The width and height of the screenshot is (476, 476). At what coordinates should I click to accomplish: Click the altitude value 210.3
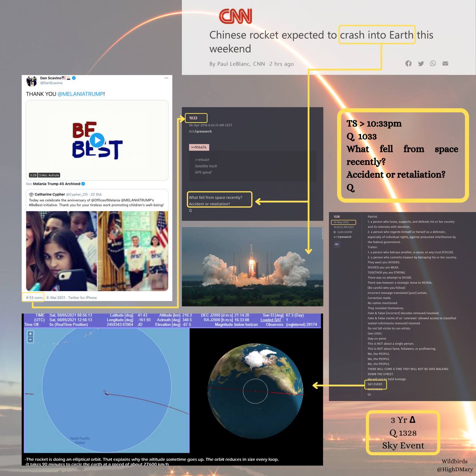(187, 315)
